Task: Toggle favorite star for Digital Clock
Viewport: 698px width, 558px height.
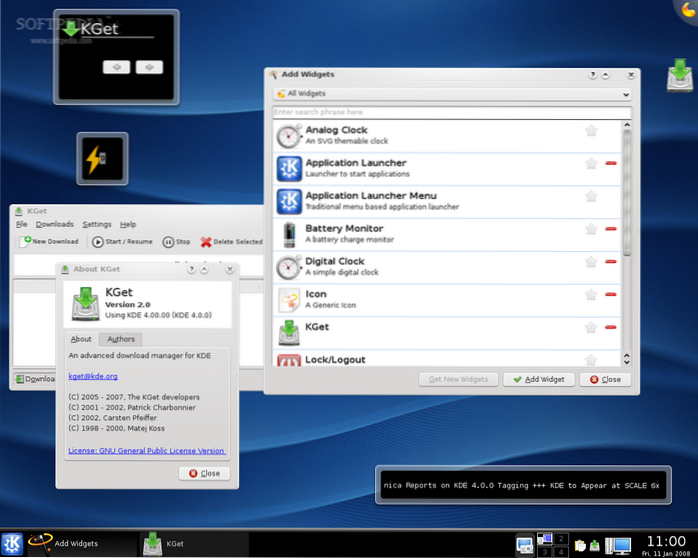Action: point(591,261)
